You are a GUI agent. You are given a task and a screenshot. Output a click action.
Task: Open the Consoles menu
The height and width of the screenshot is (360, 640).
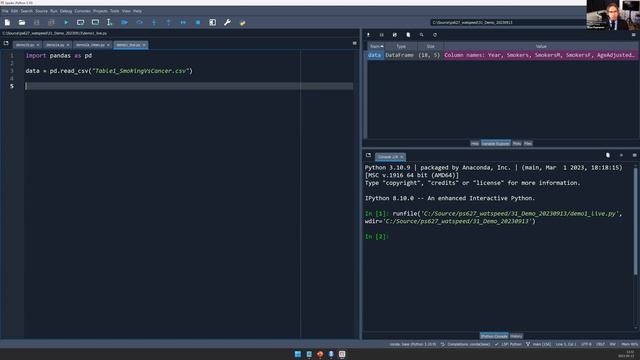(82, 11)
